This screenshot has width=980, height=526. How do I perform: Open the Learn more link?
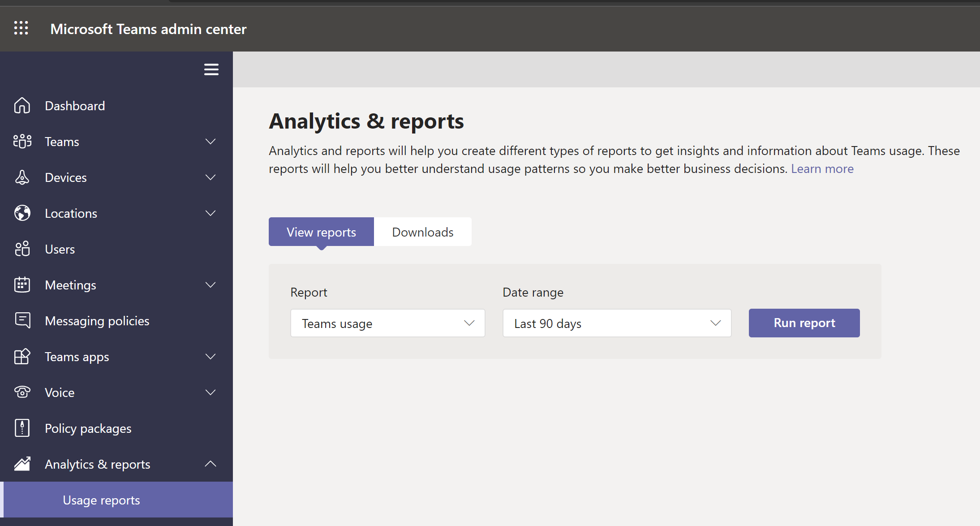click(x=822, y=168)
